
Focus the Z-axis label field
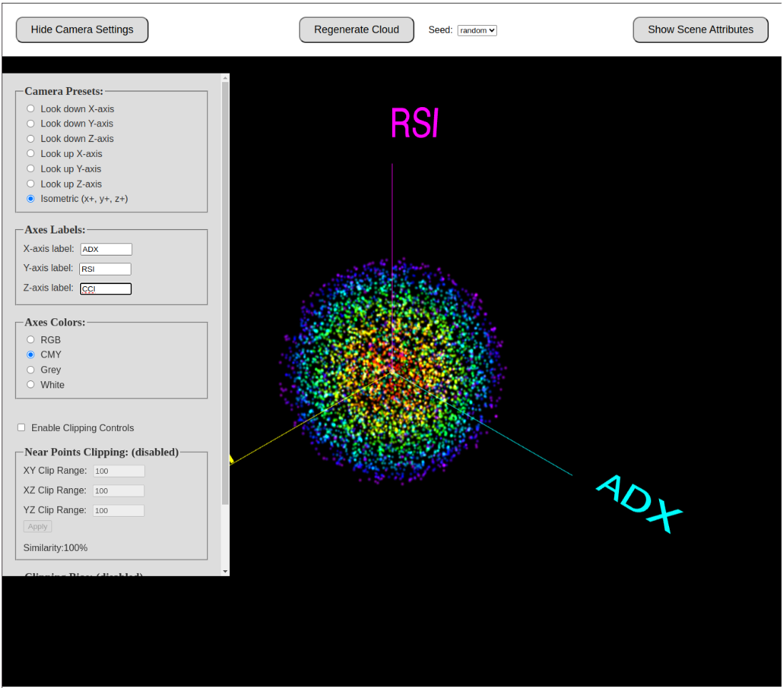click(x=106, y=289)
